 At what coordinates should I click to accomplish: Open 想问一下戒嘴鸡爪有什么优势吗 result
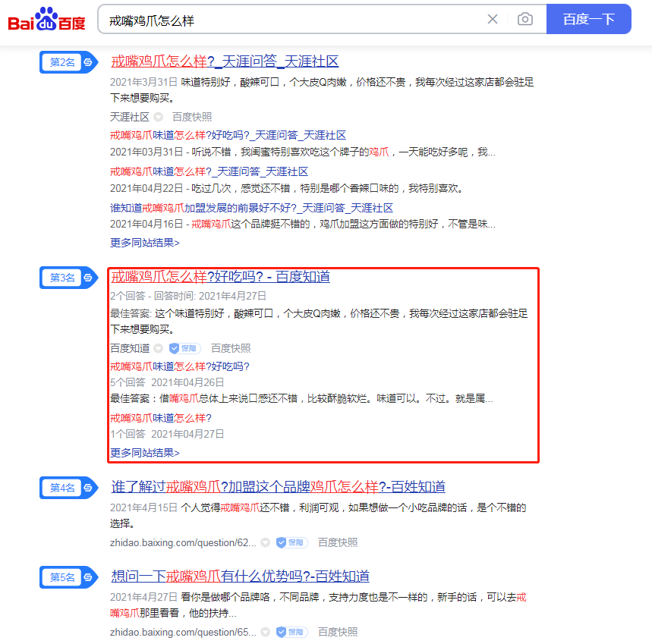[240, 576]
